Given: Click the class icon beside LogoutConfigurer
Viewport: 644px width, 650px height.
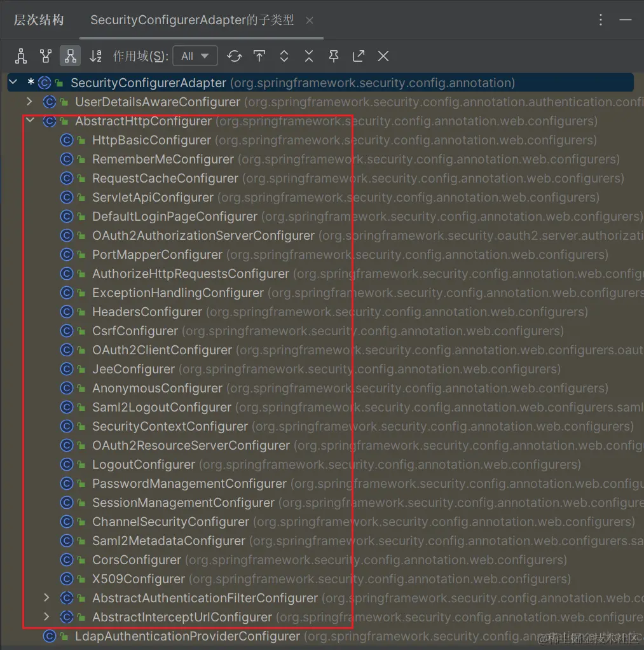Looking at the screenshot, I should click(66, 464).
